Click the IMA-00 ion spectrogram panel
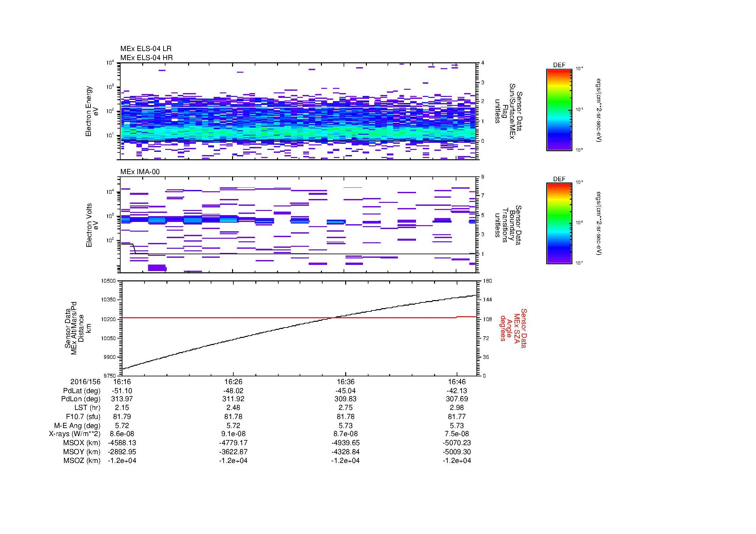756x534 pixels. point(298,225)
